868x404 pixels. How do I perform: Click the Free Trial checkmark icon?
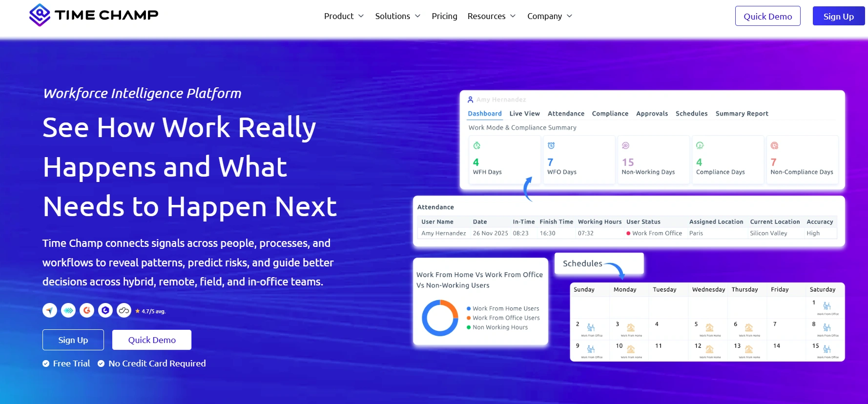coord(46,364)
